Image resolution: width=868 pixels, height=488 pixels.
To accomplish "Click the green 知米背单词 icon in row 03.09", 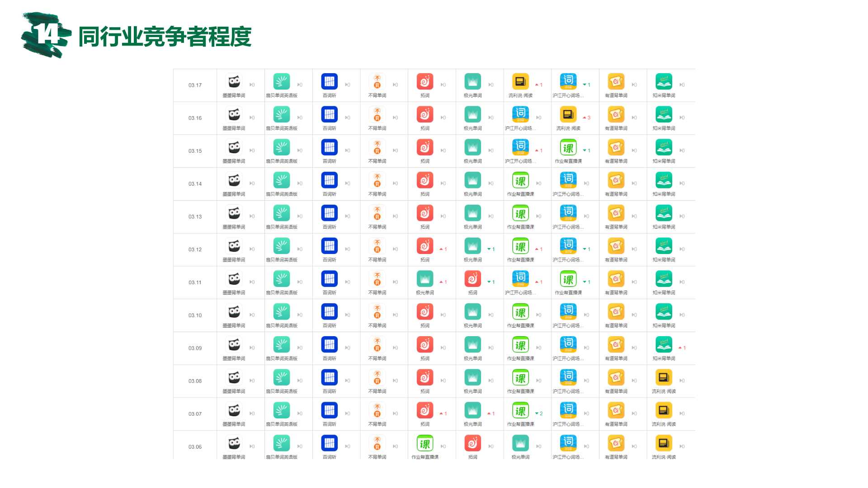I will tap(664, 345).
